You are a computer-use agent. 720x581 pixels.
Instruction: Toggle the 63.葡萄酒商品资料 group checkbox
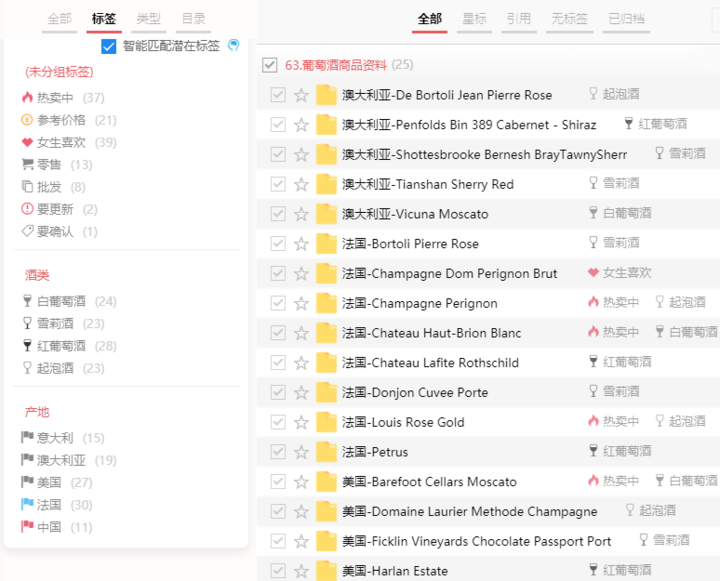point(270,65)
